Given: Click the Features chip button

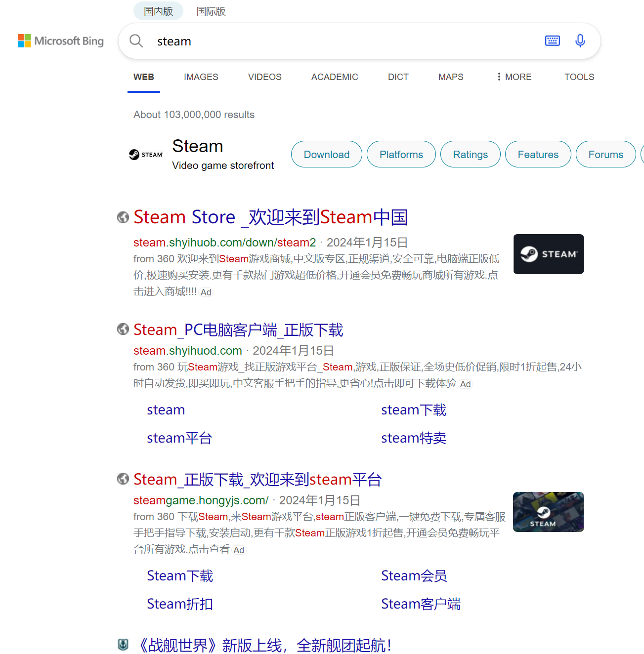Looking at the screenshot, I should pyautogui.click(x=538, y=154).
